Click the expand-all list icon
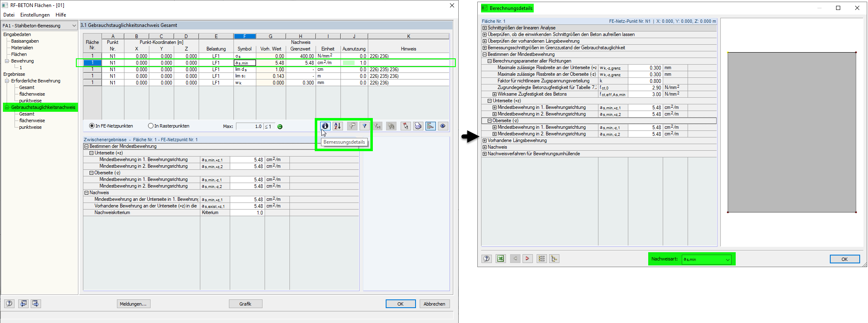This screenshot has width=868, height=323. [542, 259]
